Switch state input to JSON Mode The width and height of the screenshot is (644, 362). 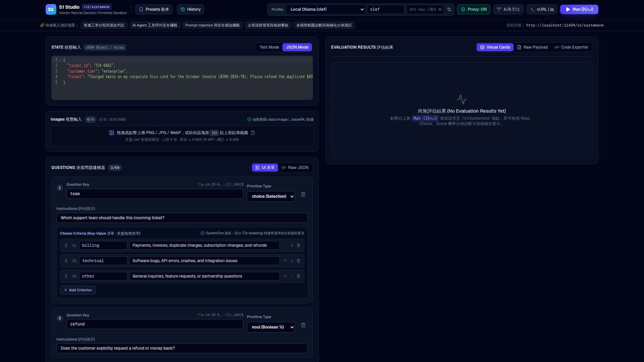point(297,47)
